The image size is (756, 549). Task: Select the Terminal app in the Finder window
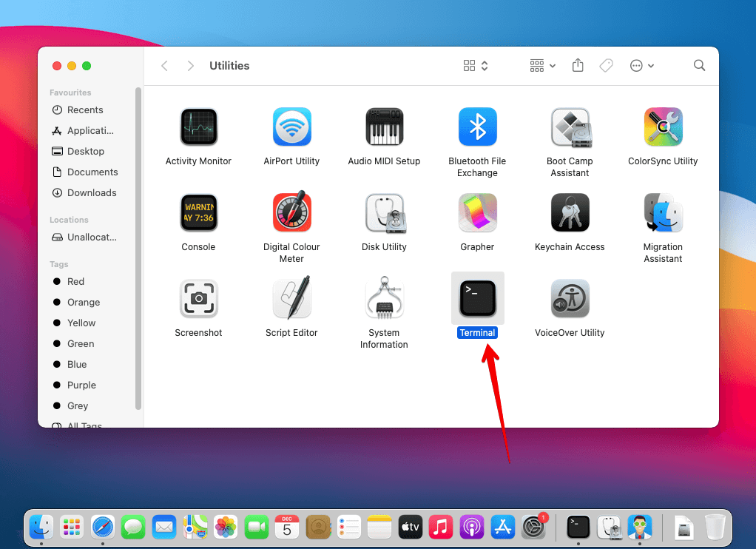[x=477, y=299]
